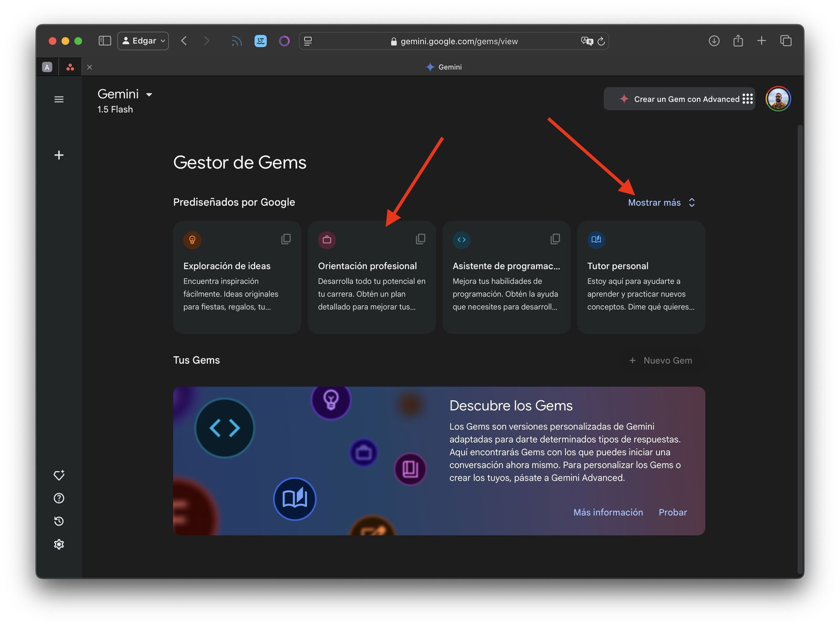Toggle Safari sidebar icon
This screenshot has height=626, width=840.
pyautogui.click(x=105, y=40)
